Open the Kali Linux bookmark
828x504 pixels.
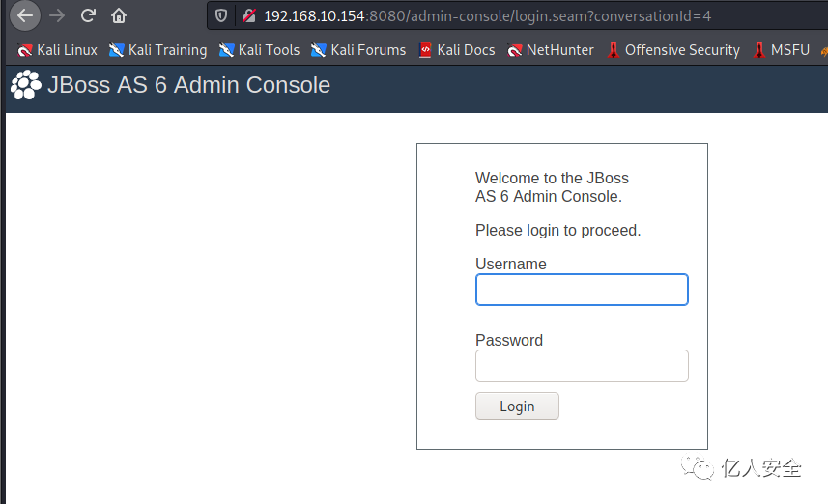[x=58, y=50]
